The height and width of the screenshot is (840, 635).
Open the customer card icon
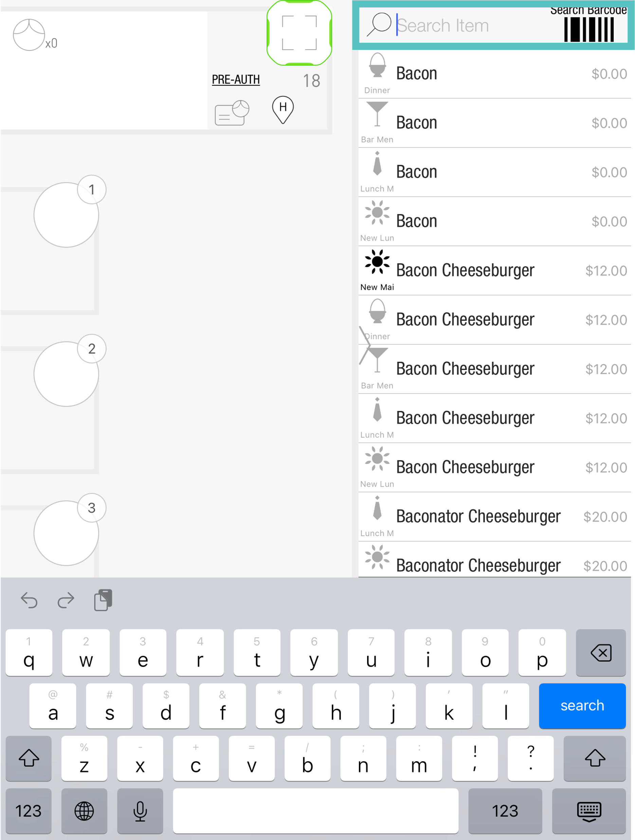(232, 113)
